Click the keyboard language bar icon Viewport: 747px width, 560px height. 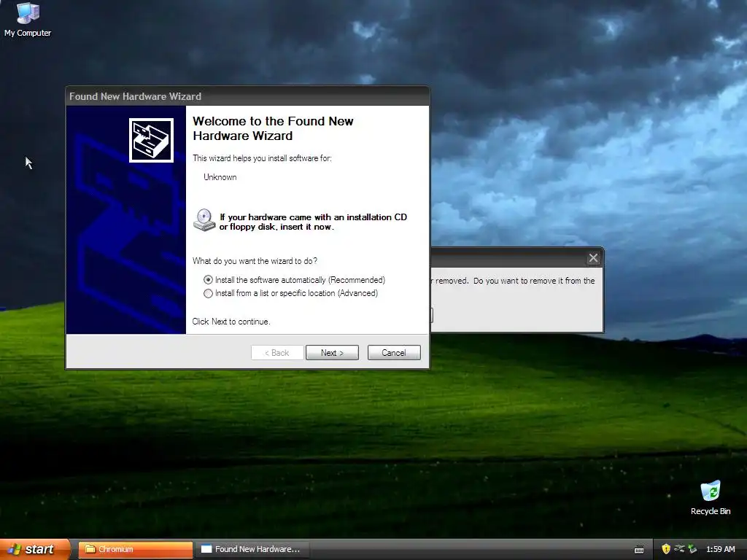point(639,550)
